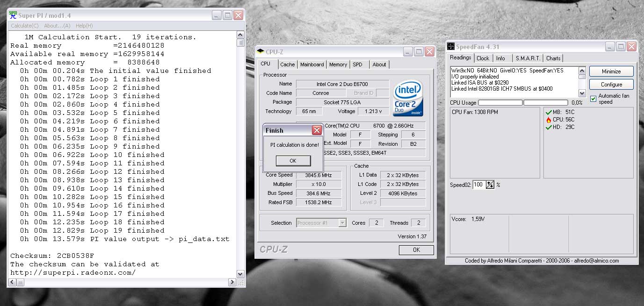Viewport: 644px width, 306px height.
Task: Click the Voltage value 1.213 v
Action: (373, 111)
